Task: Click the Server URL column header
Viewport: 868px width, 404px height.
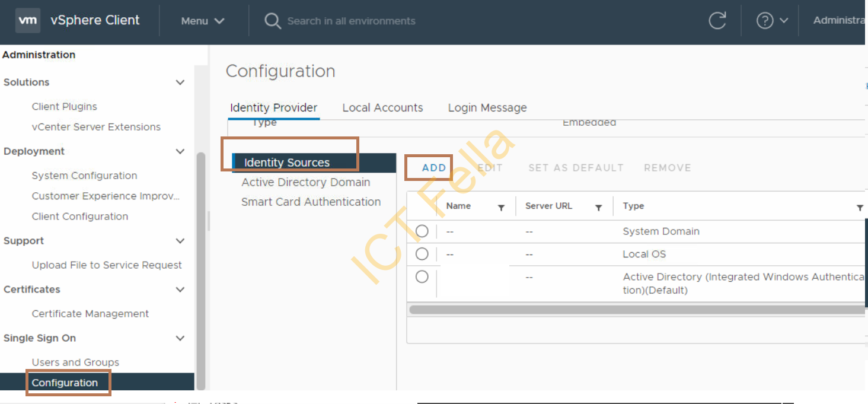Action: pyautogui.click(x=548, y=206)
